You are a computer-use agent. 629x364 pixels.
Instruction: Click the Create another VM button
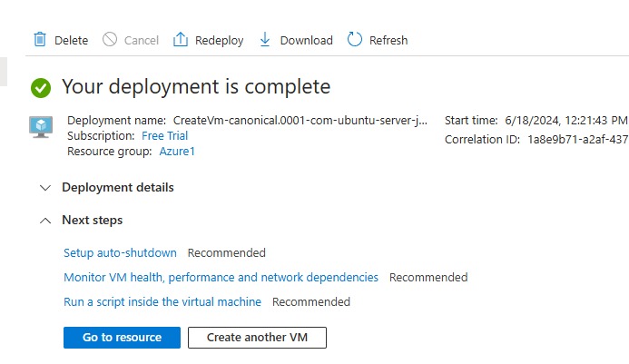pyautogui.click(x=257, y=338)
